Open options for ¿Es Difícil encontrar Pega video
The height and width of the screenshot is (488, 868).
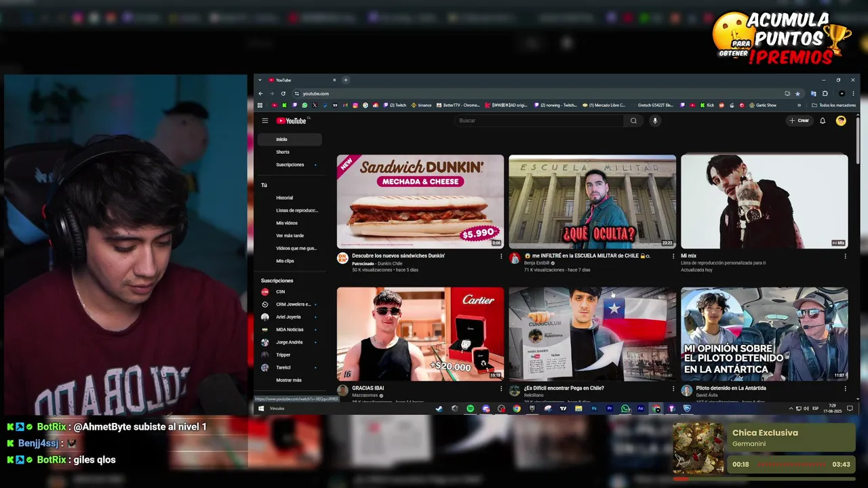673,388
